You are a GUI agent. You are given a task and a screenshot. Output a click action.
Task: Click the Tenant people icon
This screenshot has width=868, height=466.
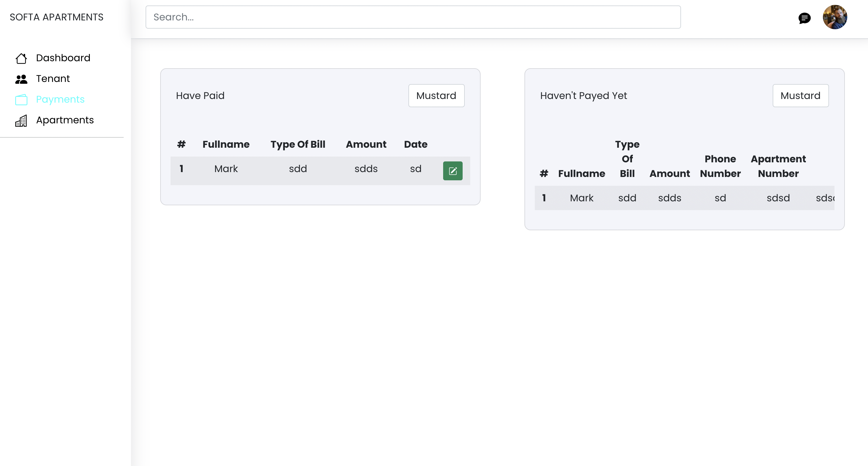click(x=21, y=79)
